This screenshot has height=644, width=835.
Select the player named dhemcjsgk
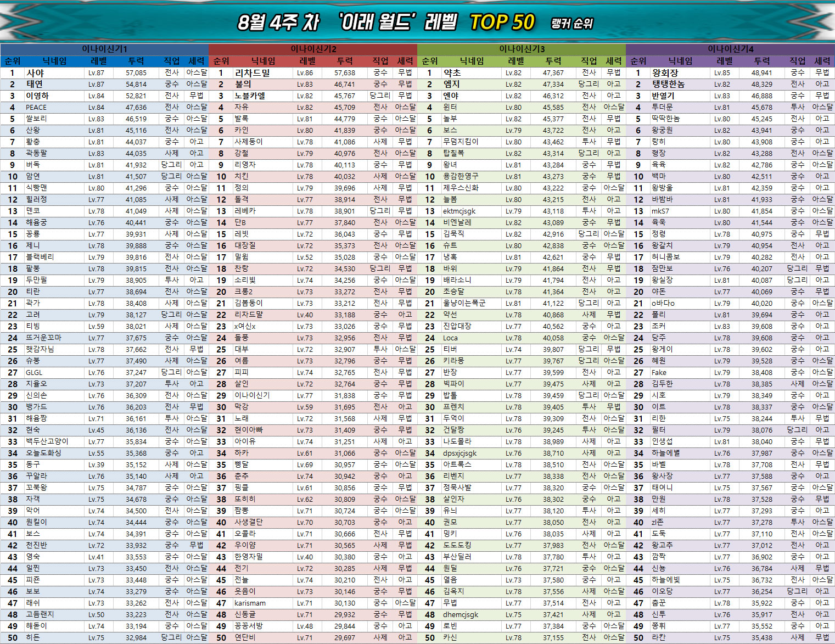[x=460, y=614]
